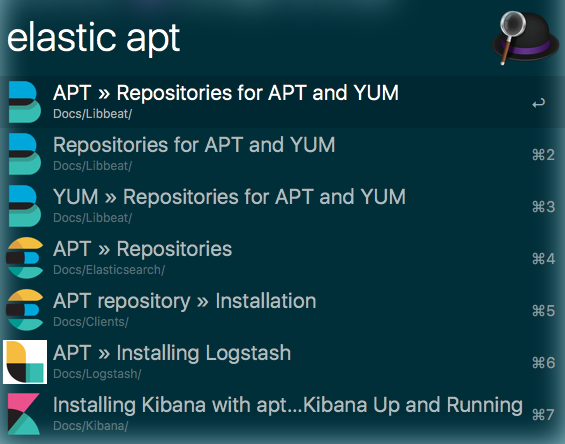Click the 'Docs/Elasticsearch/' subtitle
The width and height of the screenshot is (565, 444).
point(109,270)
